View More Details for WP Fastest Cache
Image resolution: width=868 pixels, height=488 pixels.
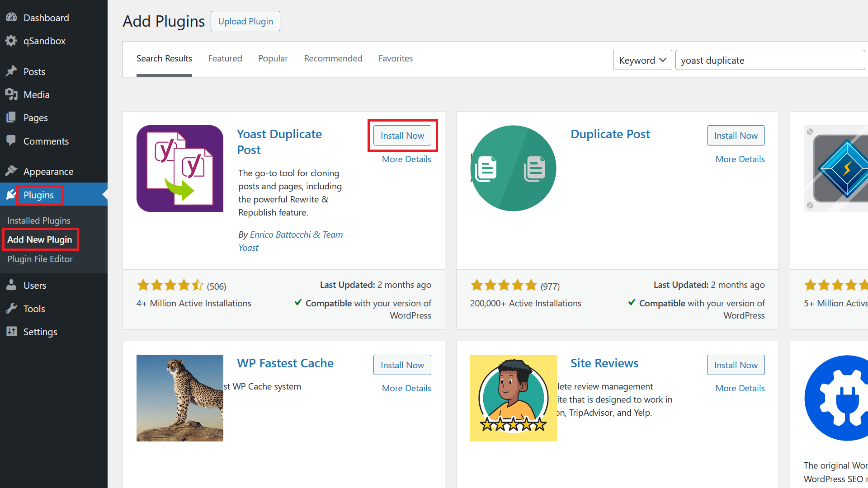coord(406,388)
